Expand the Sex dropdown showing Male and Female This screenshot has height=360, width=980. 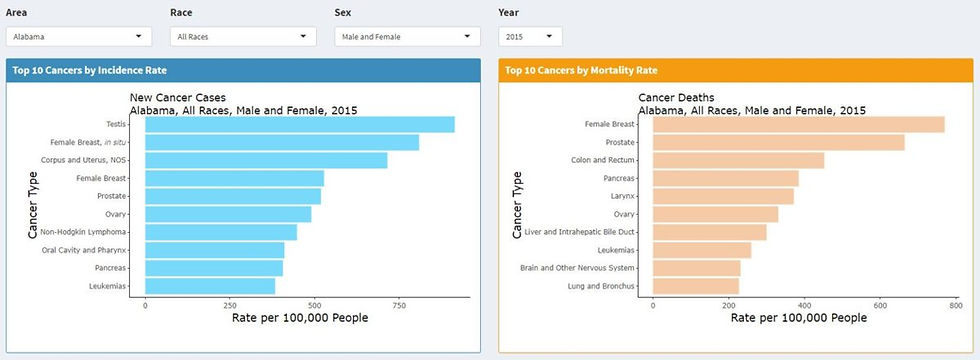408,36
